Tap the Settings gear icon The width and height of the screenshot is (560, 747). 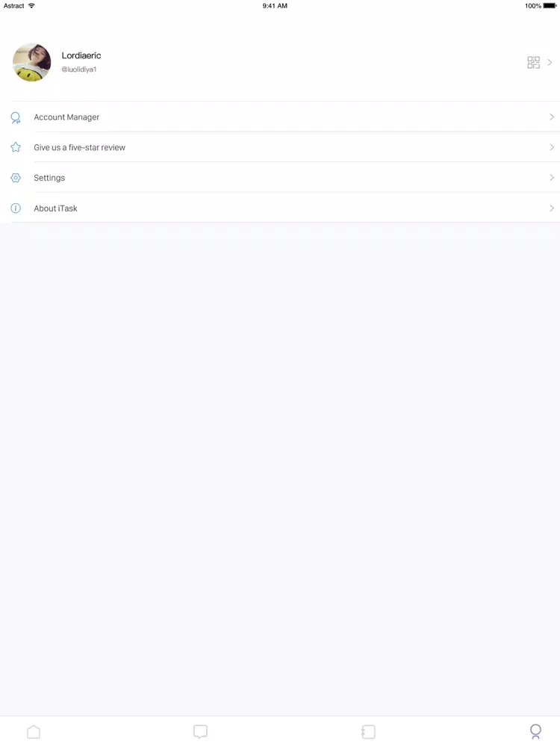click(x=16, y=178)
